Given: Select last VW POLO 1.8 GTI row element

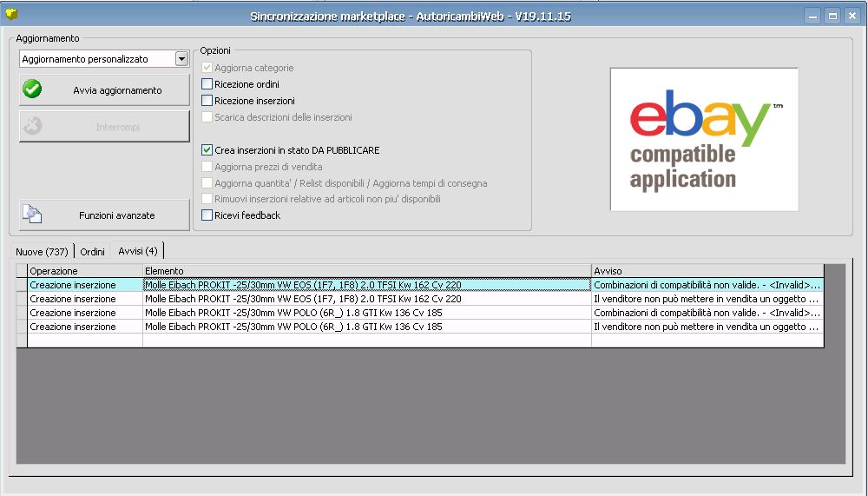Looking at the screenshot, I should pyautogui.click(x=367, y=327).
